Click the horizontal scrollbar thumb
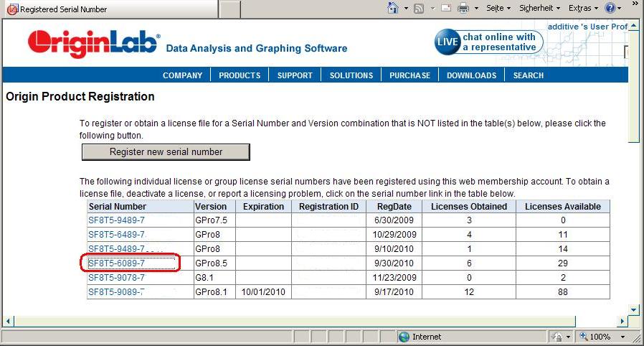This screenshot has height=346, width=644. tap(295, 321)
